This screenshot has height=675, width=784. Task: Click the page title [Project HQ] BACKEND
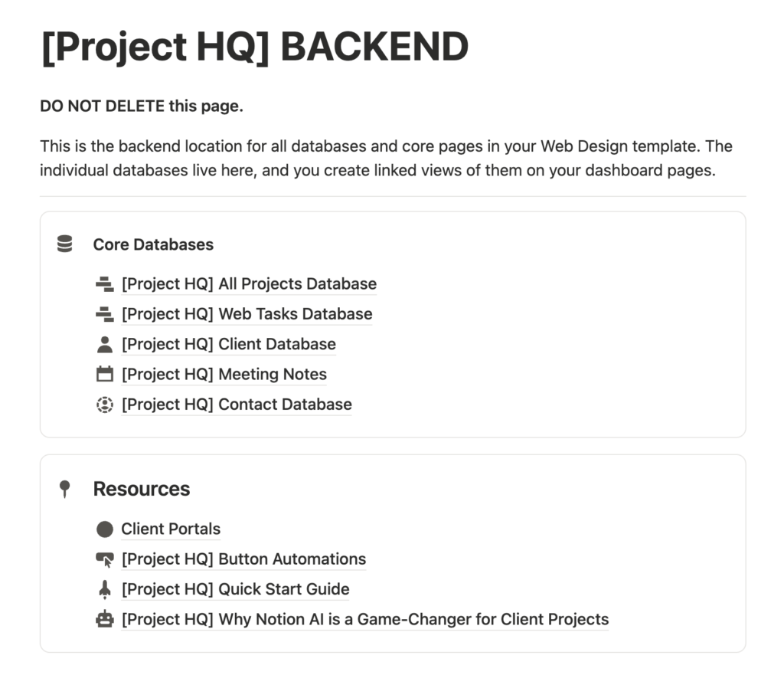(254, 47)
